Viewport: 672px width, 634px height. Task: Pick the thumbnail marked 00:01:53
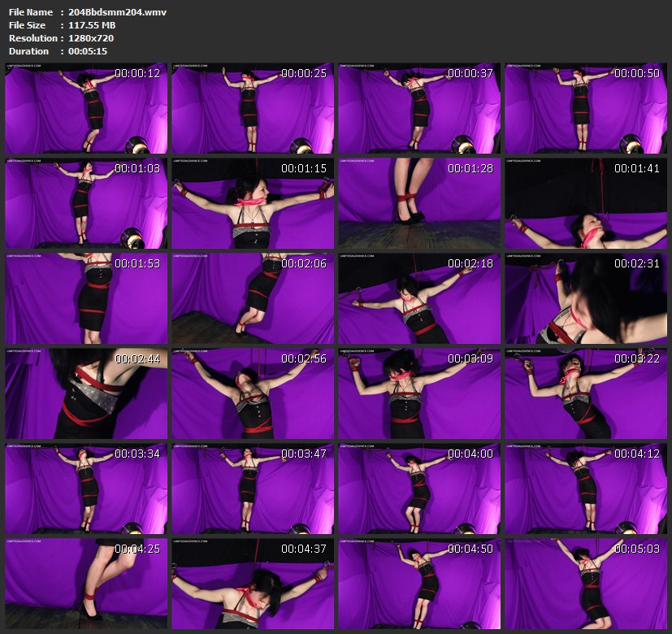(86, 299)
